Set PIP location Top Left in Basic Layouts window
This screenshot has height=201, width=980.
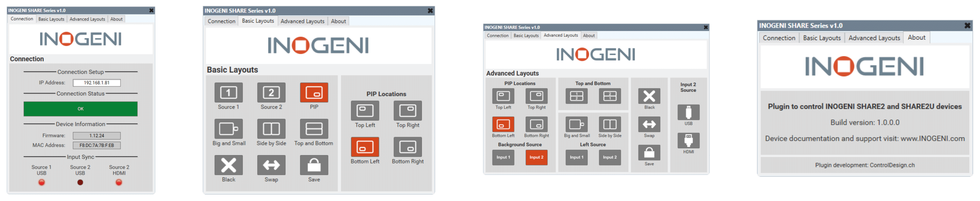click(x=365, y=111)
